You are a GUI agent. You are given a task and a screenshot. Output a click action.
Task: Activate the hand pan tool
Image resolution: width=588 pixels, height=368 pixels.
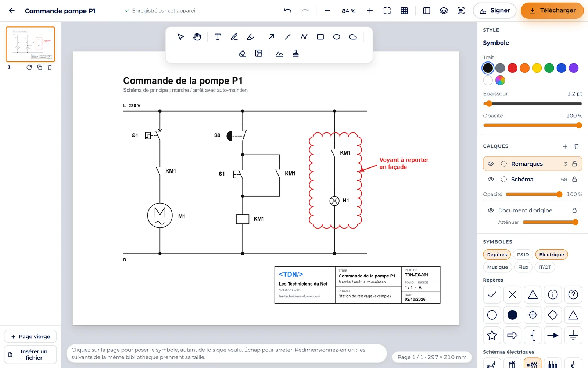(x=197, y=37)
